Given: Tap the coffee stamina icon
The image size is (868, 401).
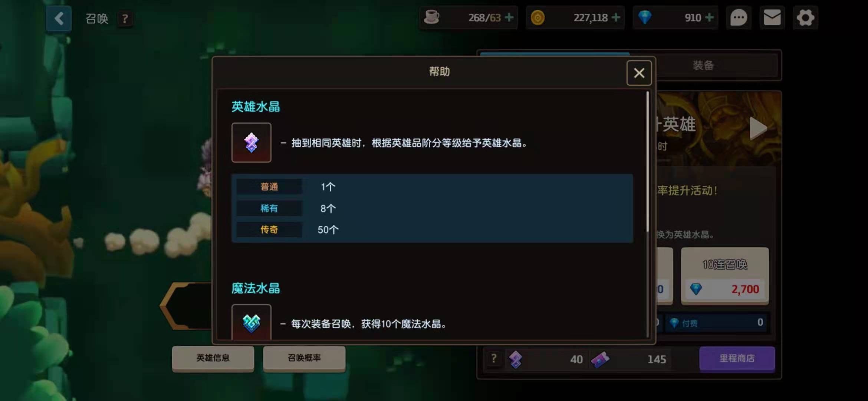Looking at the screenshot, I should 431,17.
